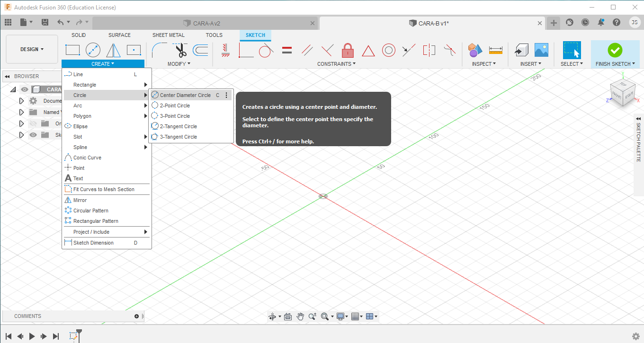The width and height of the screenshot is (644, 343).
Task: Select Sketch Dimension from Create menu
Action: coord(107,243)
